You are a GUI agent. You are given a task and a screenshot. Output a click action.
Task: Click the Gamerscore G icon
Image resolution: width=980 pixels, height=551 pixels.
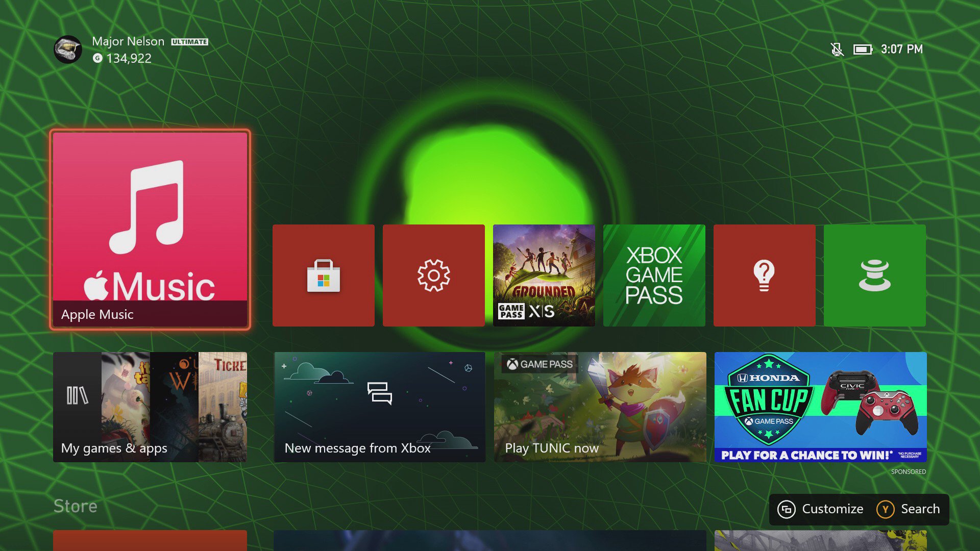tap(97, 58)
